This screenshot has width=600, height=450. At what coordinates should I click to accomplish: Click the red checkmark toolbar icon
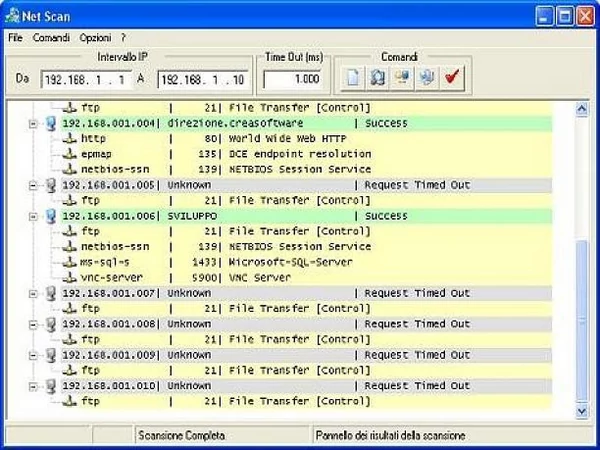click(x=452, y=78)
